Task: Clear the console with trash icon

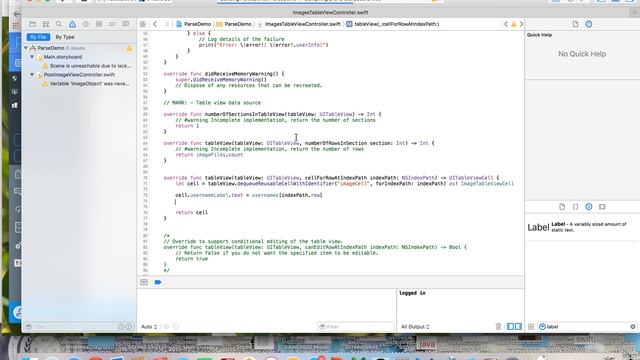Action: coord(498,327)
